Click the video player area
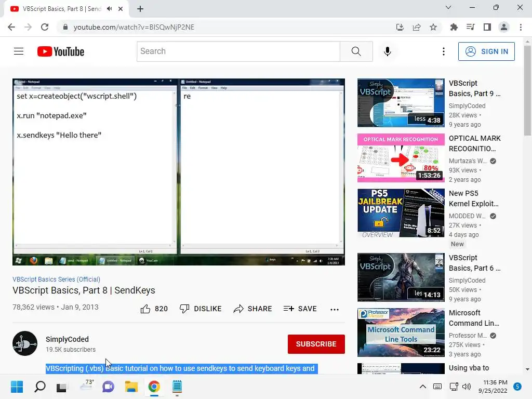 tap(179, 171)
